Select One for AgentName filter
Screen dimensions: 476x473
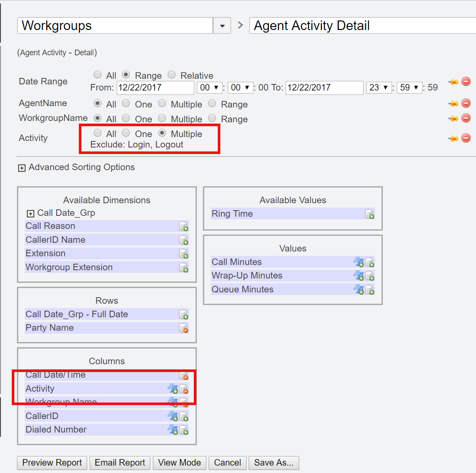click(x=126, y=104)
